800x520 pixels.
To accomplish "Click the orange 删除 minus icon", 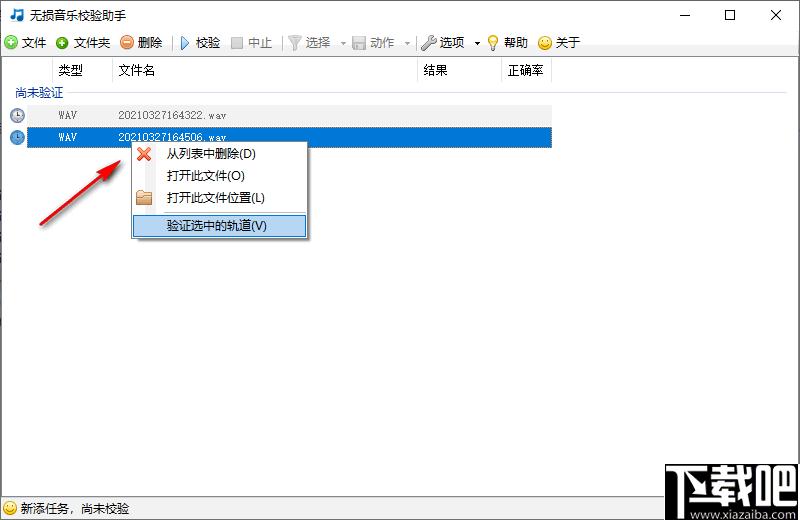I will point(127,42).
